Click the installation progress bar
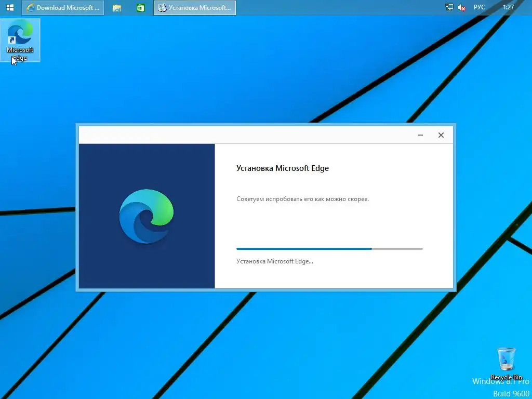The image size is (532, 399). coord(329,249)
